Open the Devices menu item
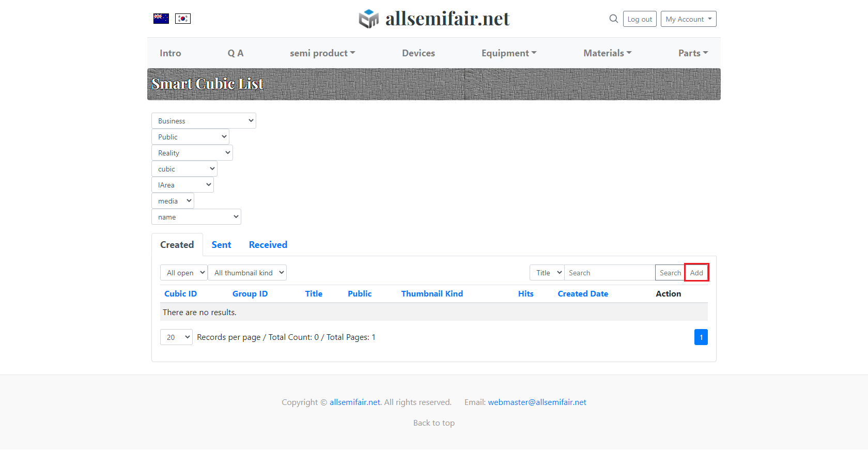The height and width of the screenshot is (468, 868). tap(419, 53)
